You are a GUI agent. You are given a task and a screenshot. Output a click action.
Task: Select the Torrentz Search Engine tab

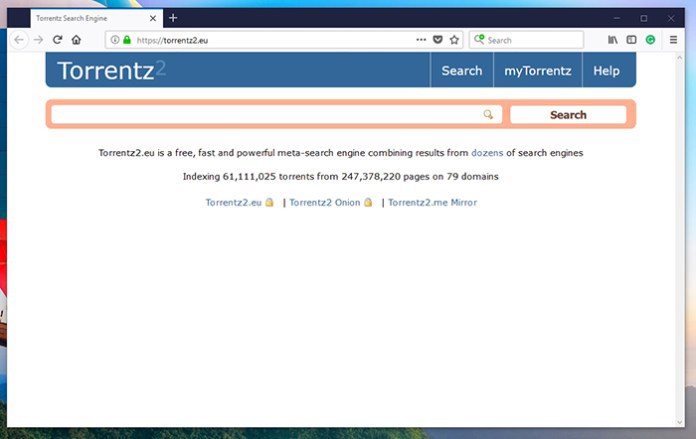[x=96, y=18]
